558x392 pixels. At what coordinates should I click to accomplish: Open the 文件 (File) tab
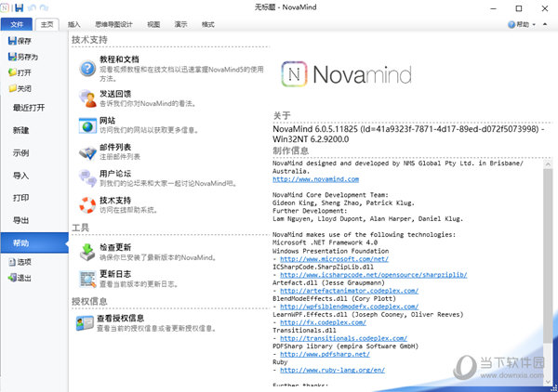[x=17, y=24]
